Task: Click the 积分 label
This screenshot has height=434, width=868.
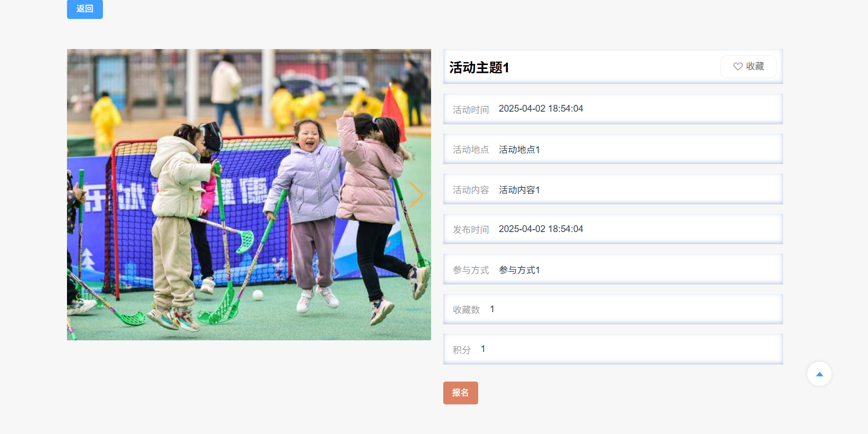Action: pyautogui.click(x=462, y=350)
